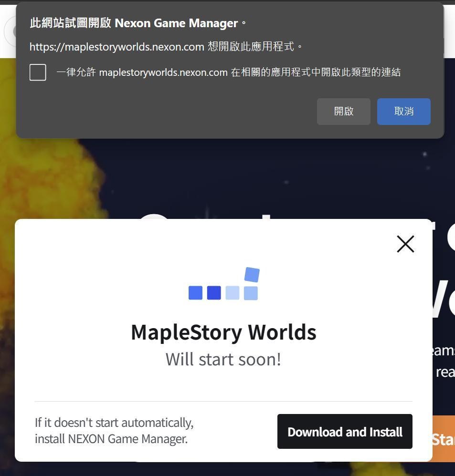Screen dimensions: 455x476
Task: Click 取消 to cancel opening Nexon Game Manager
Action: click(x=403, y=111)
